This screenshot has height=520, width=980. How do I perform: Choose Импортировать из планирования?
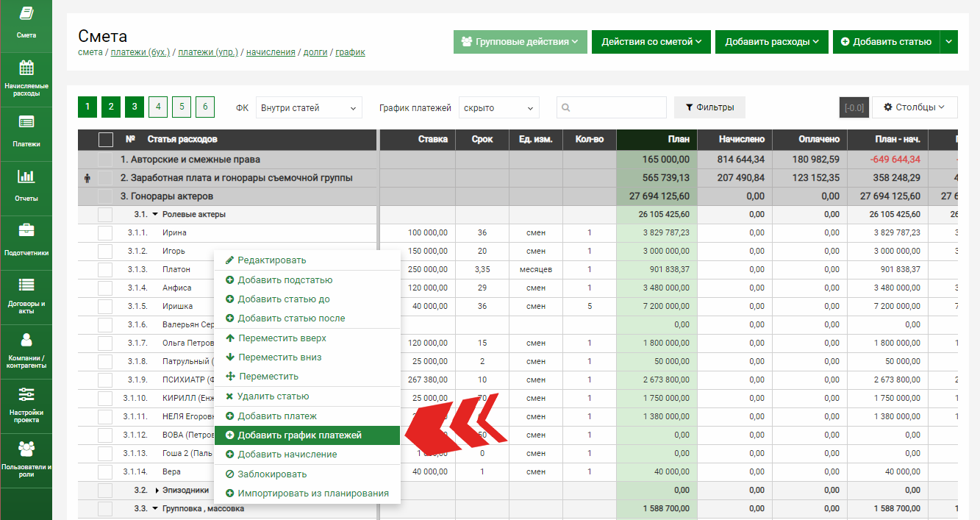(x=307, y=494)
